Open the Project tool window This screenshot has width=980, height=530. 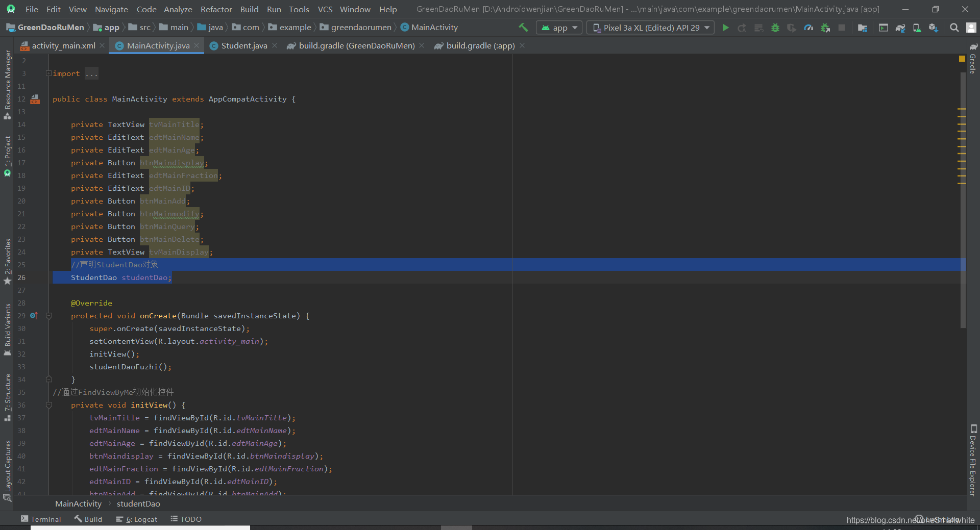(7, 156)
